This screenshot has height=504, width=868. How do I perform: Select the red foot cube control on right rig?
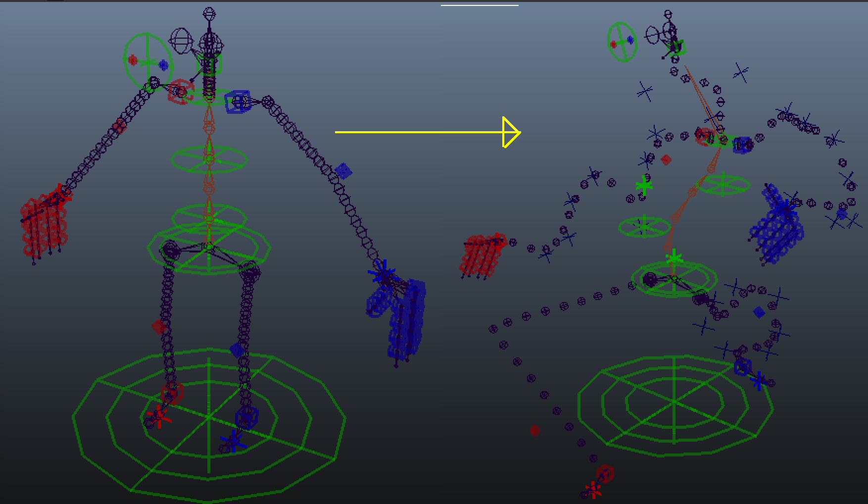click(605, 473)
